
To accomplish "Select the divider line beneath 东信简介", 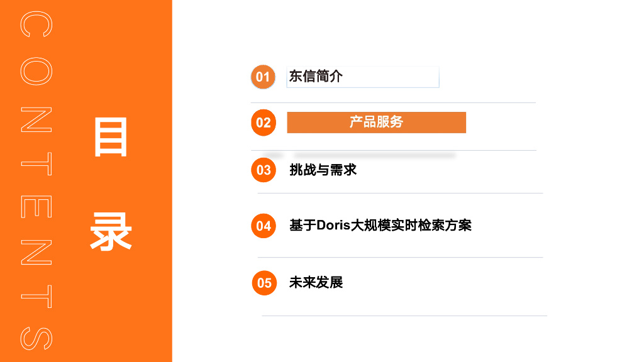I will [x=393, y=102].
